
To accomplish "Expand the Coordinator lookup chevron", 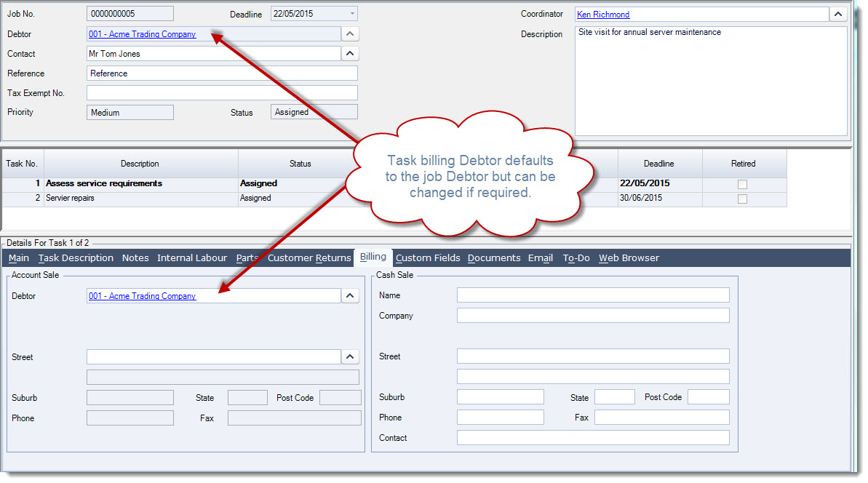I will 838,15.
